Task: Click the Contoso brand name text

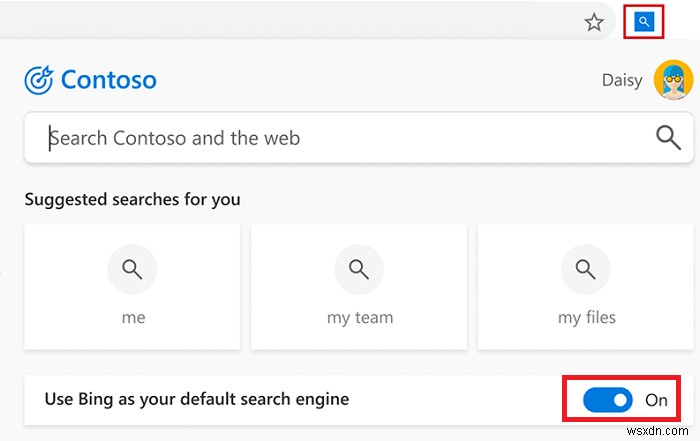Action: click(x=108, y=79)
